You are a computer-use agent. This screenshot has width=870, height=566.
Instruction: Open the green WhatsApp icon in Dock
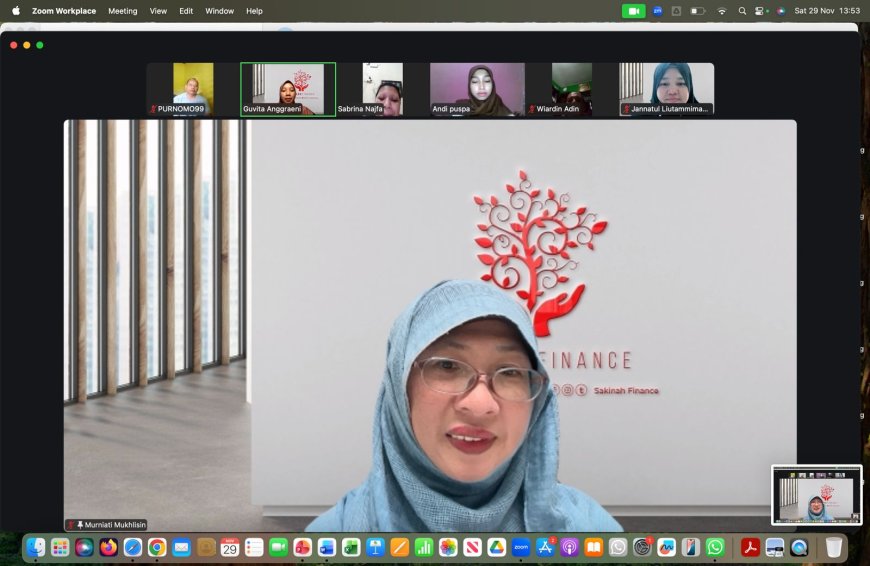click(715, 548)
